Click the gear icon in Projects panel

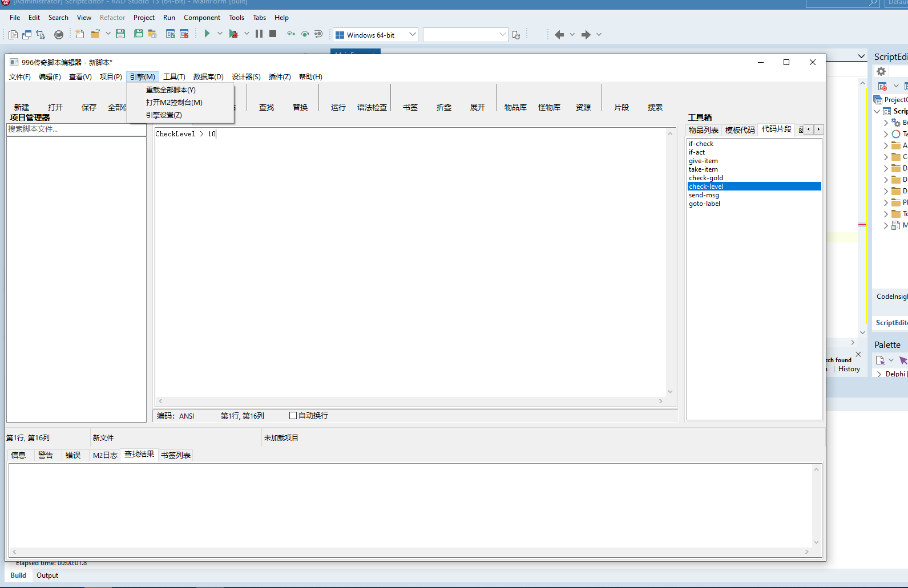click(x=881, y=71)
